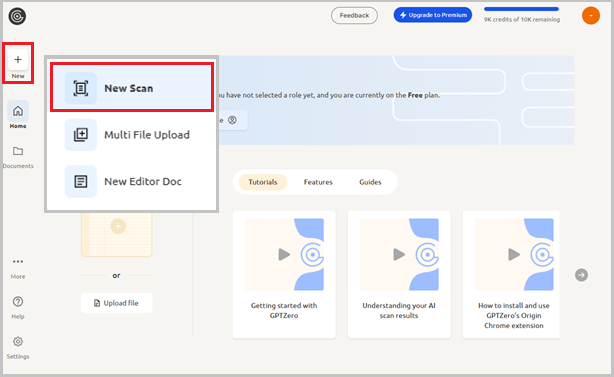Image resolution: width=614 pixels, height=377 pixels.
Task: Click the 'Getting started with GPTZero' title
Action: pos(284,310)
